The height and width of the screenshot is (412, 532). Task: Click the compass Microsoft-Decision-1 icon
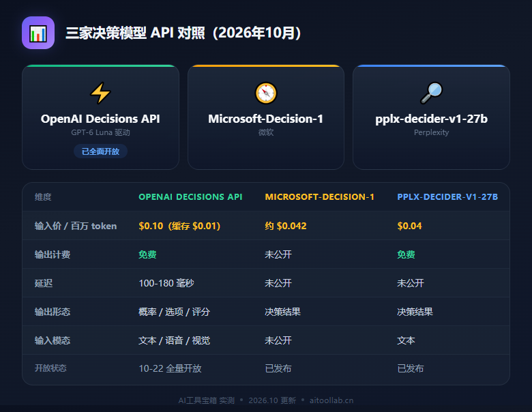point(266,93)
